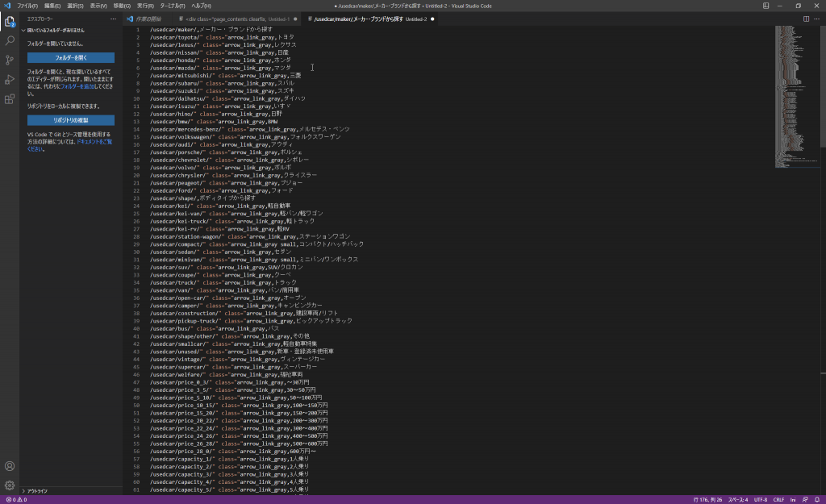Click the line and column indicator 行 176, 列 26

coord(707,500)
